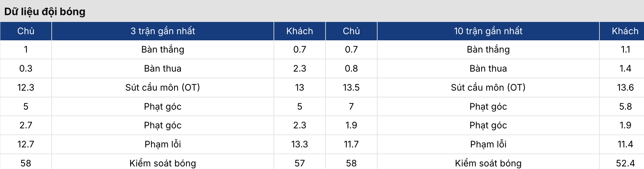Select the away corners value 5.8

tap(625, 106)
